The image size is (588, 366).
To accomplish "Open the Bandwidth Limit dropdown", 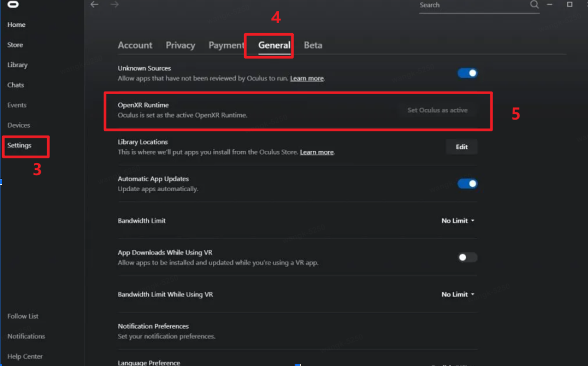I will [458, 220].
